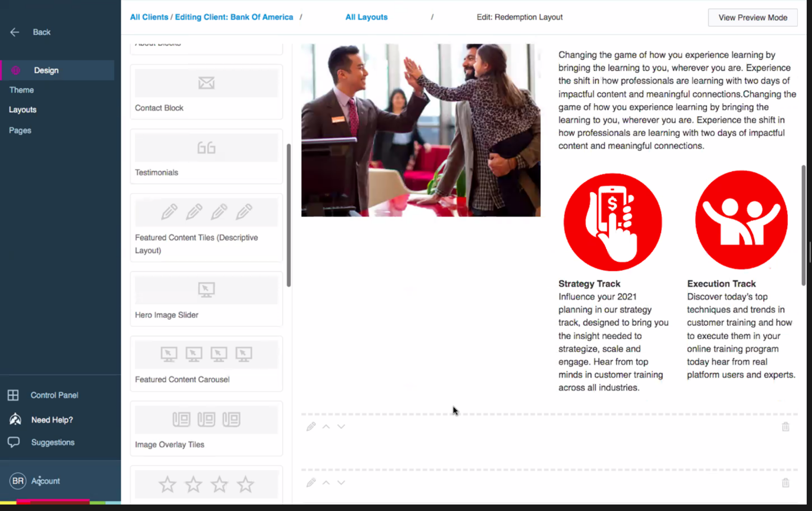Viewport: 812px width, 511px height.
Task: Select the Contact Block envelope icon
Action: click(206, 83)
